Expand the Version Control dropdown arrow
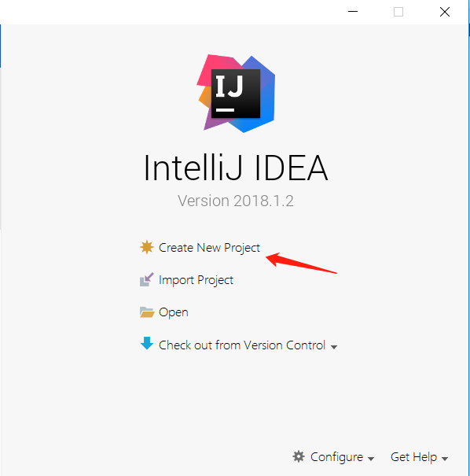This screenshot has height=476, width=470. pos(334,347)
